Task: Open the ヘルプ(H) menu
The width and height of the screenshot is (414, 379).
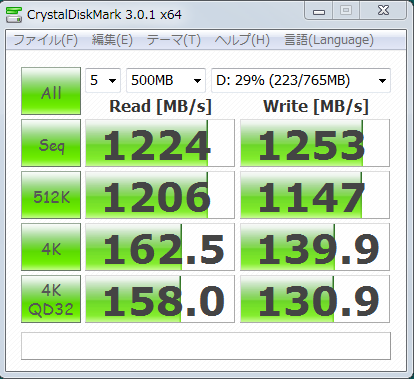Action: (x=242, y=40)
